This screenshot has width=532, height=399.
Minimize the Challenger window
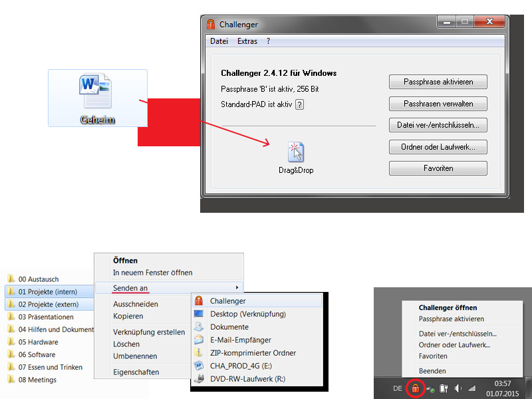tap(447, 22)
